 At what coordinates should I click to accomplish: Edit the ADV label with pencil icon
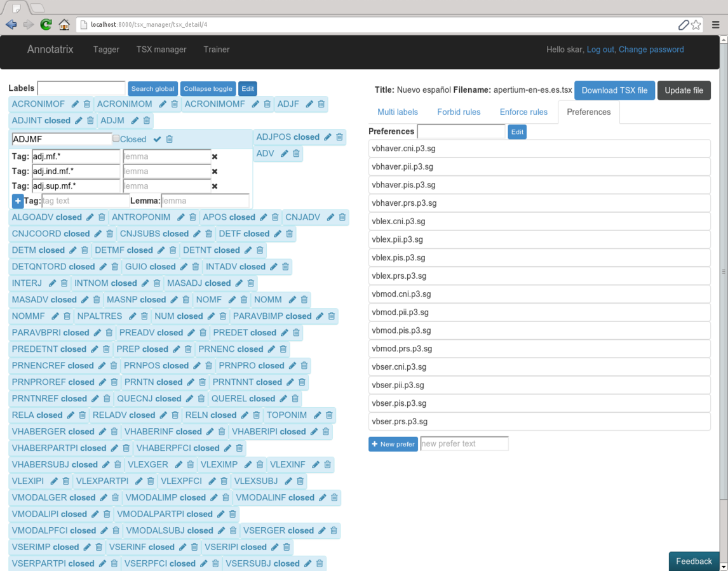(285, 154)
